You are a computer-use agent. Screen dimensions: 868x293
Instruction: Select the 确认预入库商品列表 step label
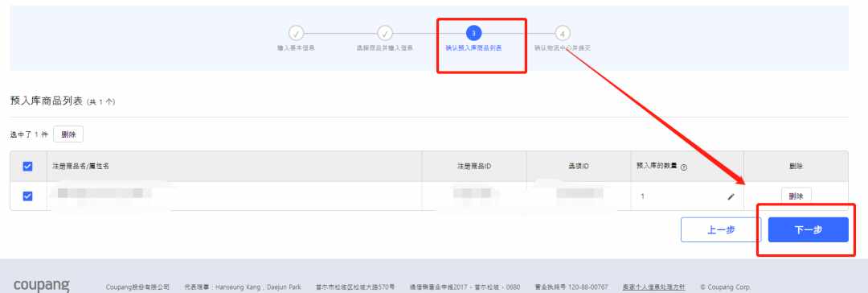click(473, 48)
